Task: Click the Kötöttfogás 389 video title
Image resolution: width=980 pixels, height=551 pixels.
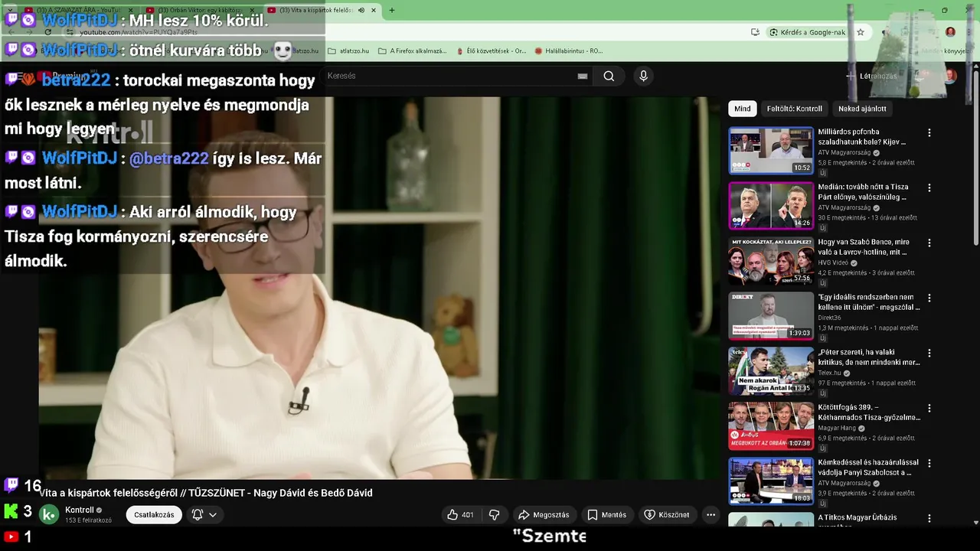Action: click(869, 412)
